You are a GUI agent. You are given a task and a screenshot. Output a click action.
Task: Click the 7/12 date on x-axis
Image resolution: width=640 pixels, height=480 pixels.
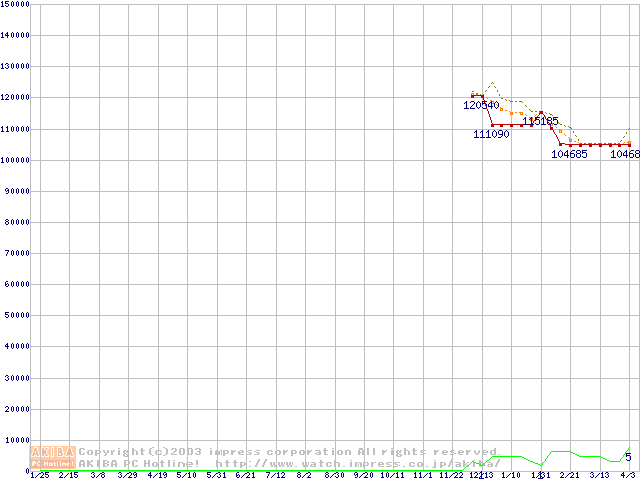[275, 475]
